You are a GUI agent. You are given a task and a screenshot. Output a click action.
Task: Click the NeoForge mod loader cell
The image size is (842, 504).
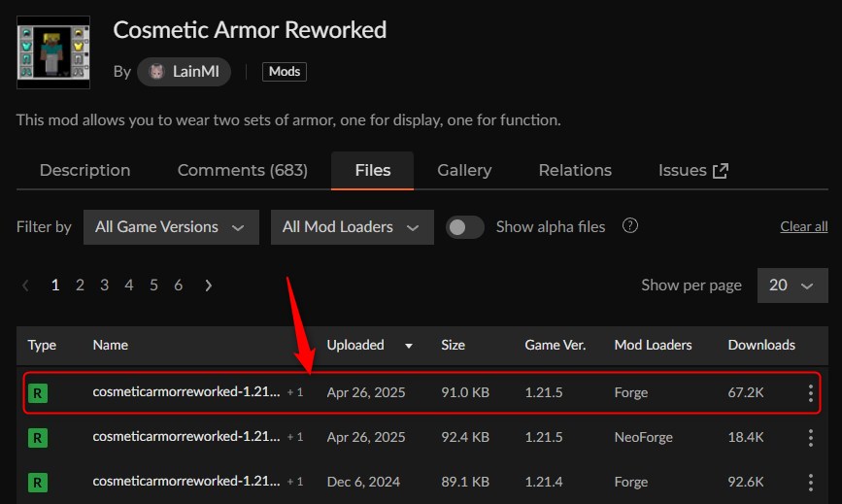coord(643,437)
